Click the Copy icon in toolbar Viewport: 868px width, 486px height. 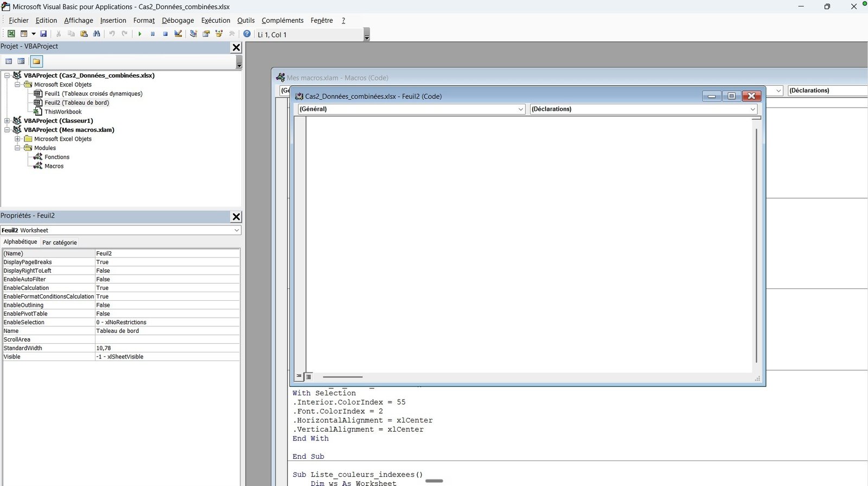click(71, 34)
